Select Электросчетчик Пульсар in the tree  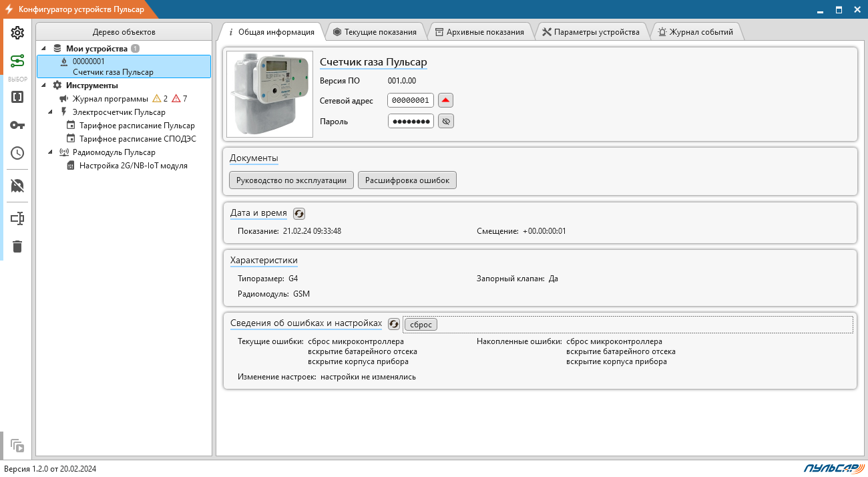(119, 112)
